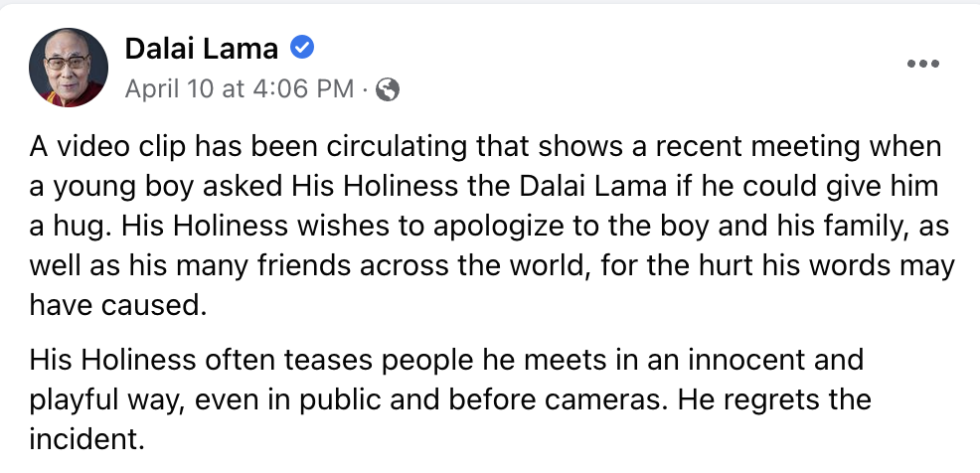Image resolution: width=980 pixels, height=473 pixels.
Task: Open the three-dot post options menu
Action: click(923, 64)
